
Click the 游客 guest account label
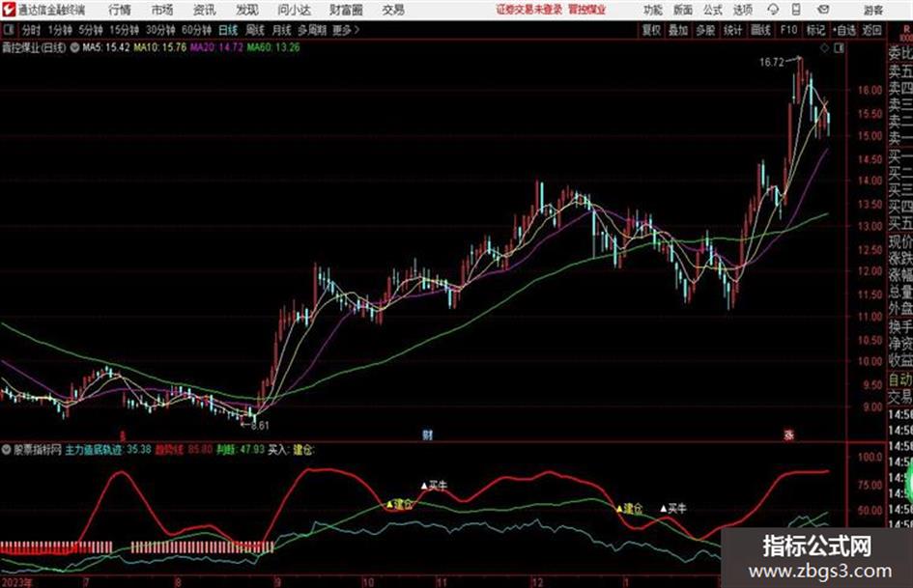(x=872, y=10)
